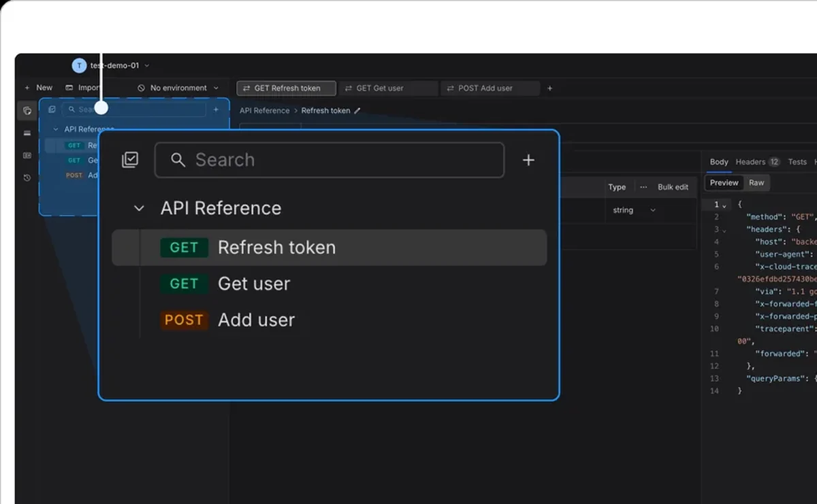Select the Body response tab
The image size is (817, 504).
click(719, 162)
